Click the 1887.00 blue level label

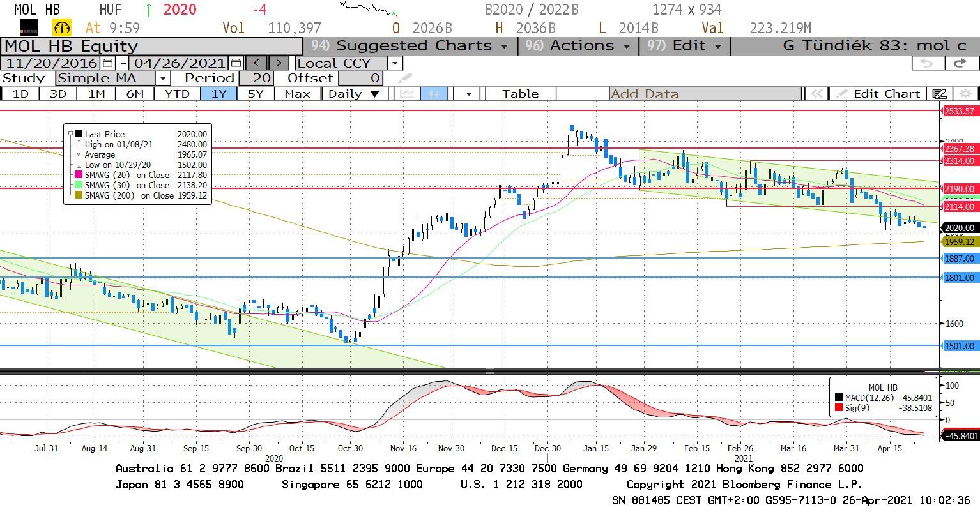[x=960, y=259]
